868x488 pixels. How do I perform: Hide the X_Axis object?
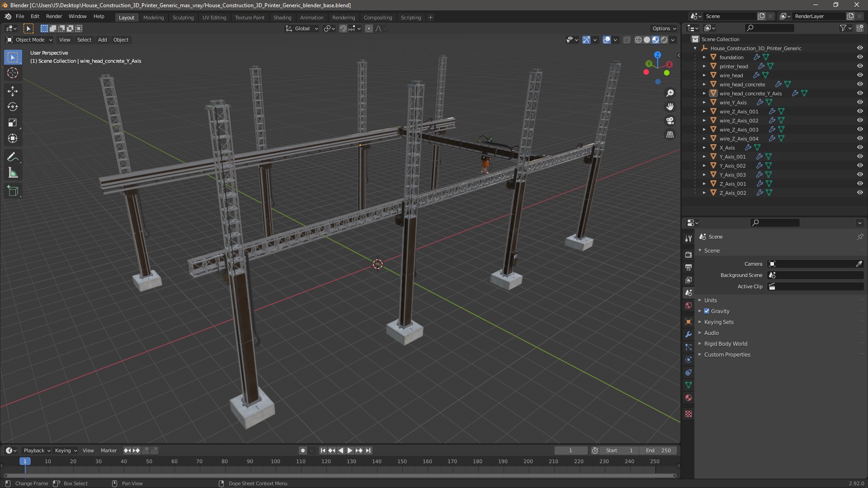[860, 147]
